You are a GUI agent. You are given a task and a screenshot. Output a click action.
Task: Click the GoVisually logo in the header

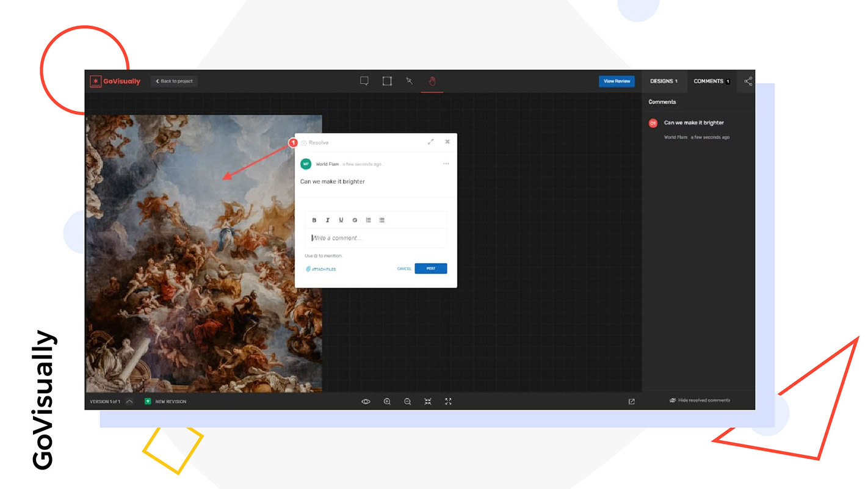(115, 81)
